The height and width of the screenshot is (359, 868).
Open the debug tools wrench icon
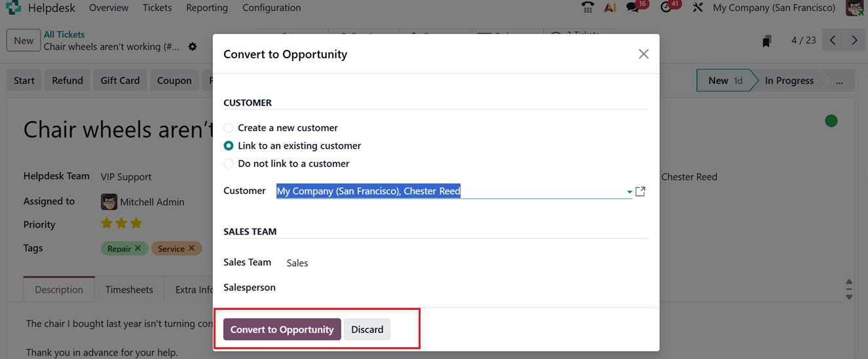click(x=698, y=8)
